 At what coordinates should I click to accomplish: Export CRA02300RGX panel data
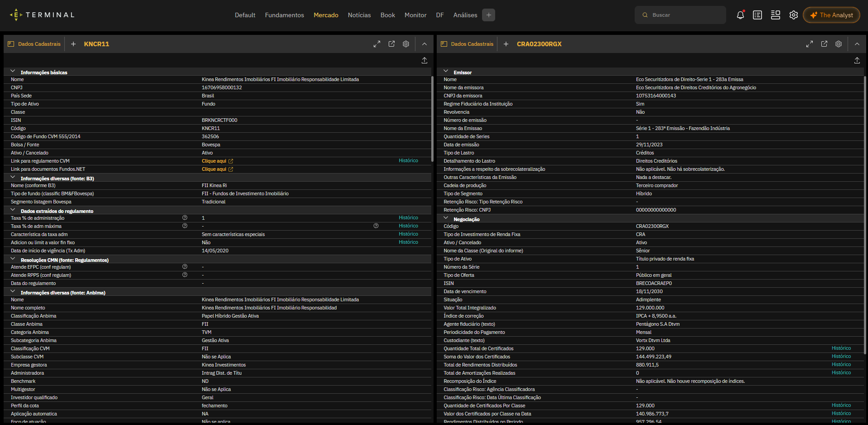coord(857,60)
